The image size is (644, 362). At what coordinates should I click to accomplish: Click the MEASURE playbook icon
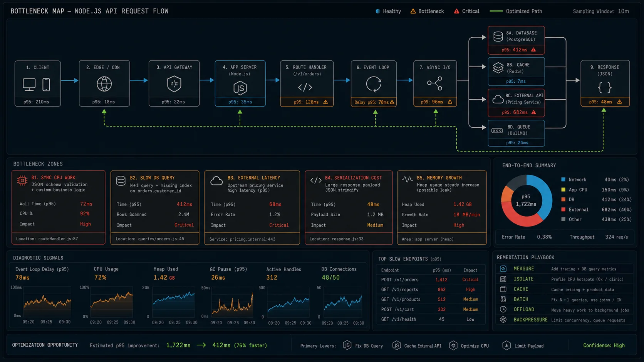[x=503, y=269]
